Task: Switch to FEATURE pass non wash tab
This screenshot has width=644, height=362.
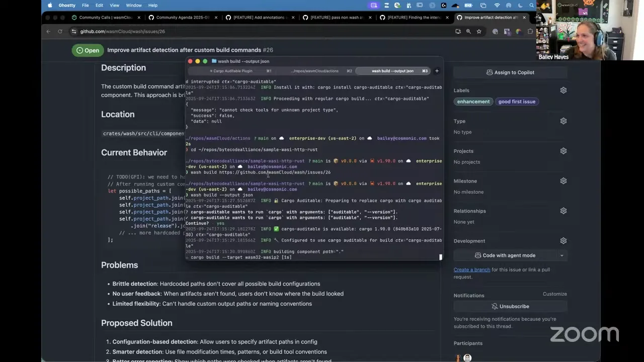Action: point(336,18)
